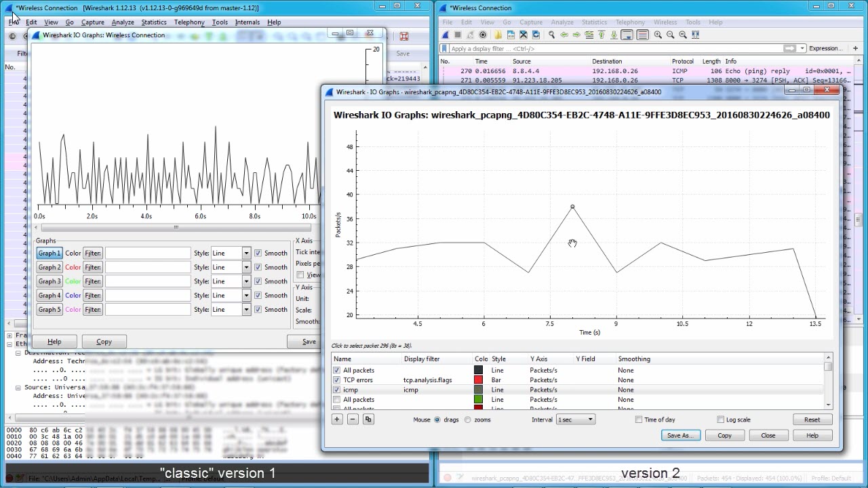This screenshot has width=868, height=488.
Task: Click the go forward green arrow in version 2 toolbar
Action: pyautogui.click(x=576, y=35)
